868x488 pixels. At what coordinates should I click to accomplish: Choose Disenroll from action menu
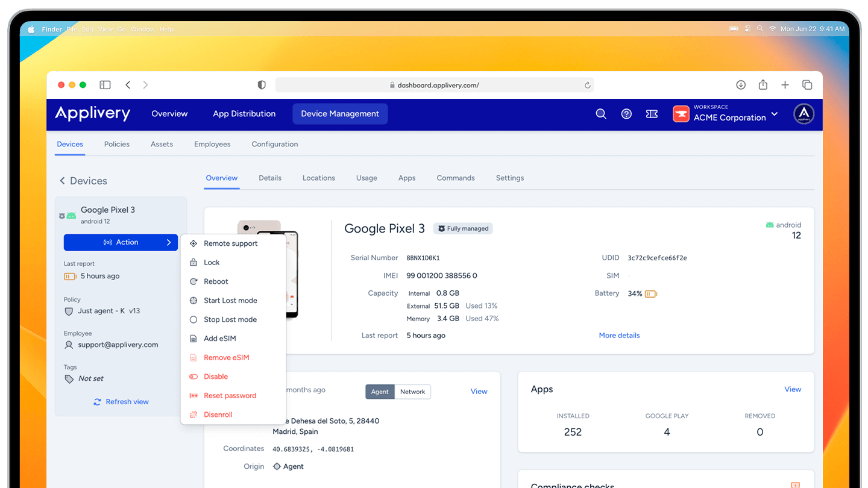coord(233,414)
